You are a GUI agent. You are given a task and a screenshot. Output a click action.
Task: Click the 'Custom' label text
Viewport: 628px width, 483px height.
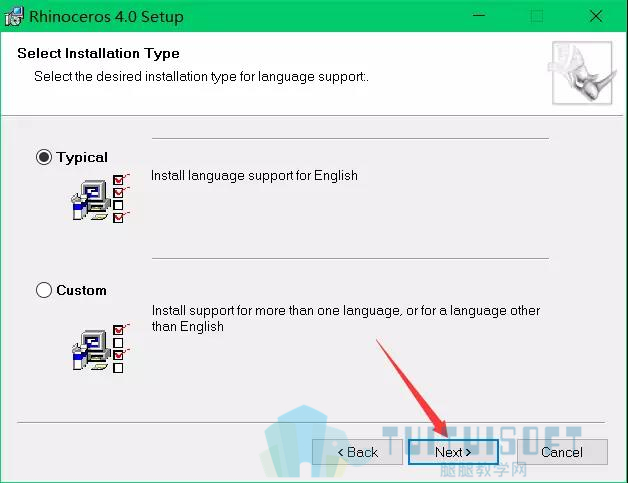coord(81,290)
